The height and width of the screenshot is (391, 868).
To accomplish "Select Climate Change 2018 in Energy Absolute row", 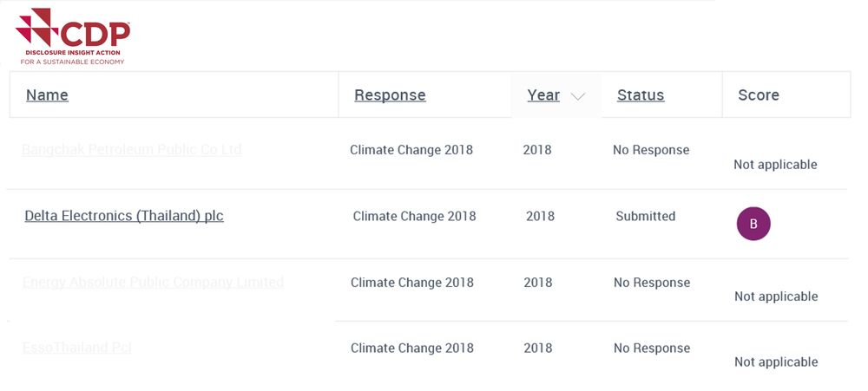I will click(412, 283).
